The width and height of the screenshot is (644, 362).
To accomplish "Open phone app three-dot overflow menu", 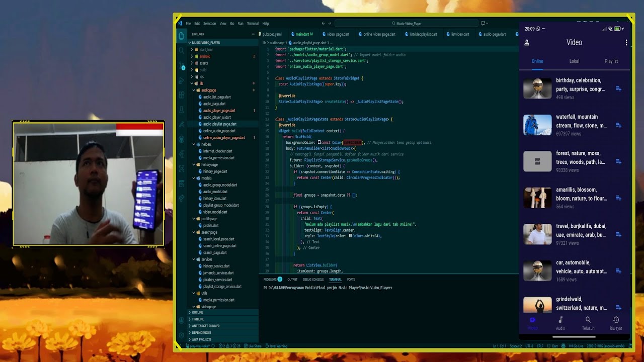I will (626, 43).
